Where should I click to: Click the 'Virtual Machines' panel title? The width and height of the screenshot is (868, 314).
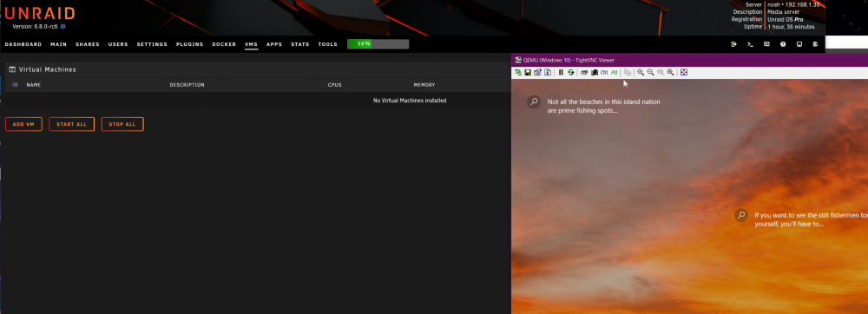pos(48,69)
